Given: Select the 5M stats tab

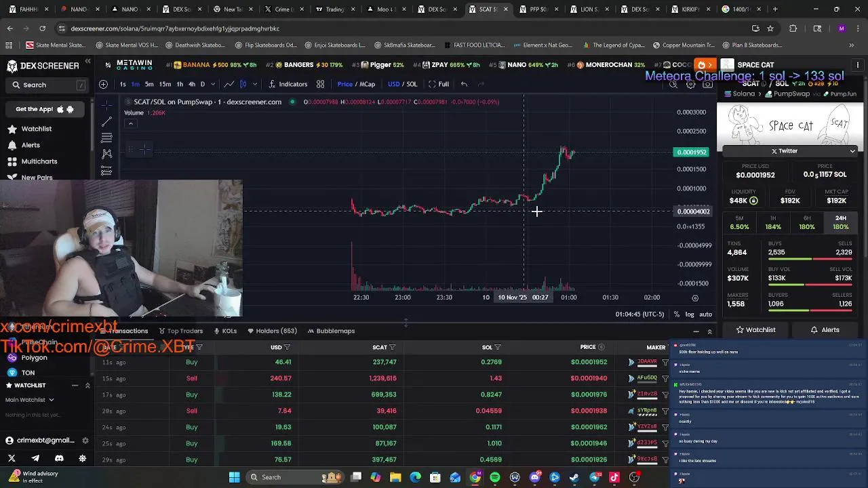Looking at the screenshot, I should click(x=739, y=223).
